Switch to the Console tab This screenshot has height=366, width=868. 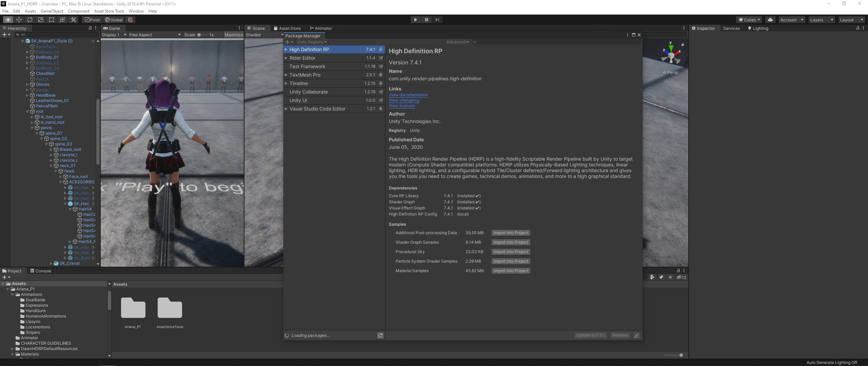pyautogui.click(x=40, y=271)
